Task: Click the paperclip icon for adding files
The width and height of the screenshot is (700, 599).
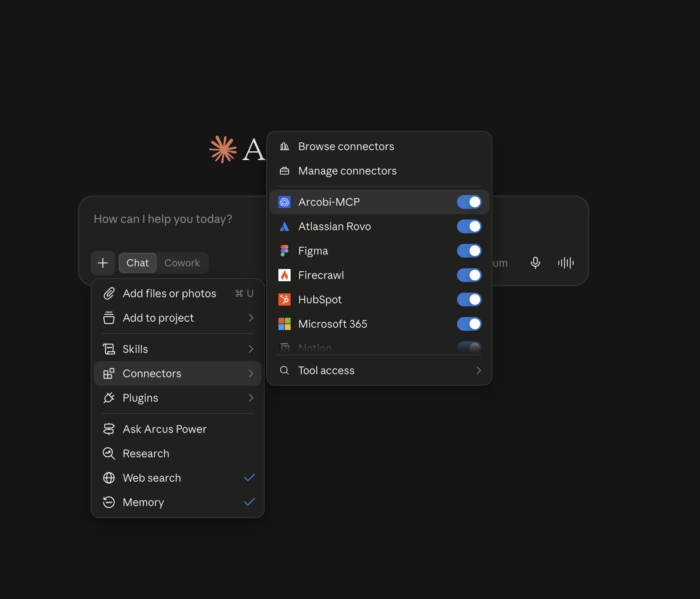Action: (x=109, y=293)
